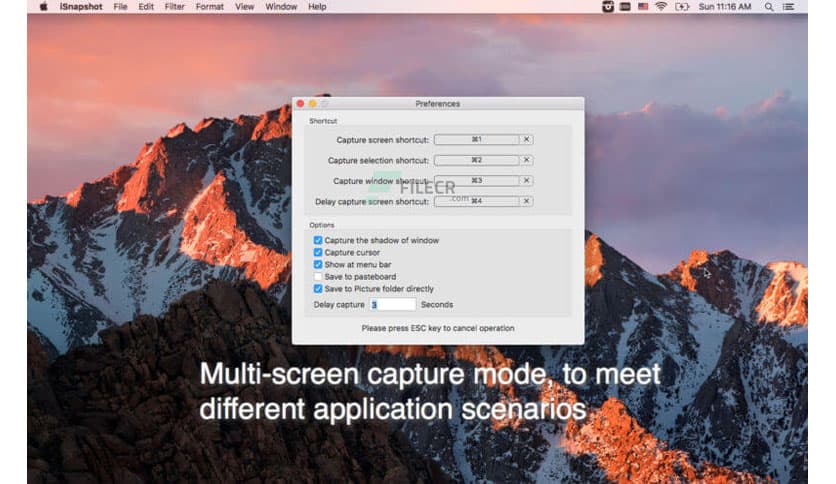Click the 'Capture selection shortcut:' label
The height and width of the screenshot is (484, 836).
point(378,160)
